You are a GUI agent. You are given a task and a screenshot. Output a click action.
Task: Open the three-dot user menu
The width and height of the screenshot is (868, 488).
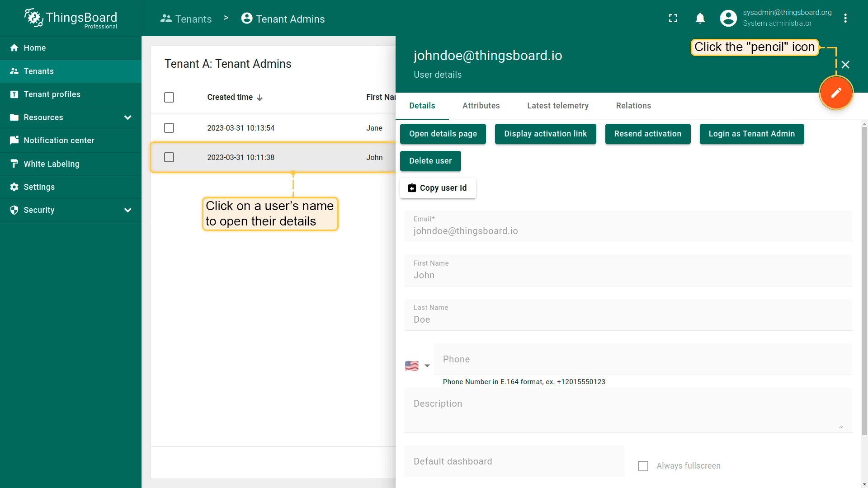click(845, 18)
